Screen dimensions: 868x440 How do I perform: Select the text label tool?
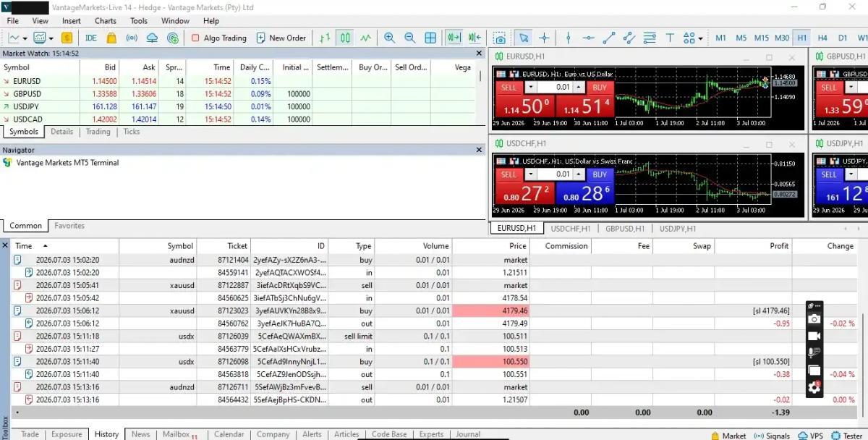[x=670, y=38]
